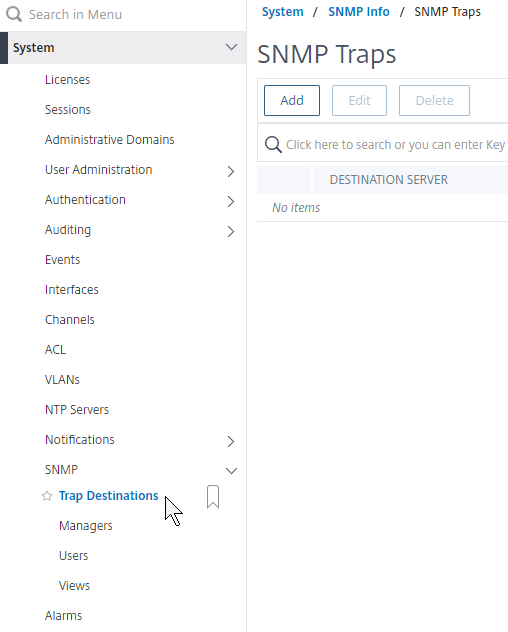Screen dimensions: 508x632
Task: Click the Delete button
Action: click(x=434, y=100)
